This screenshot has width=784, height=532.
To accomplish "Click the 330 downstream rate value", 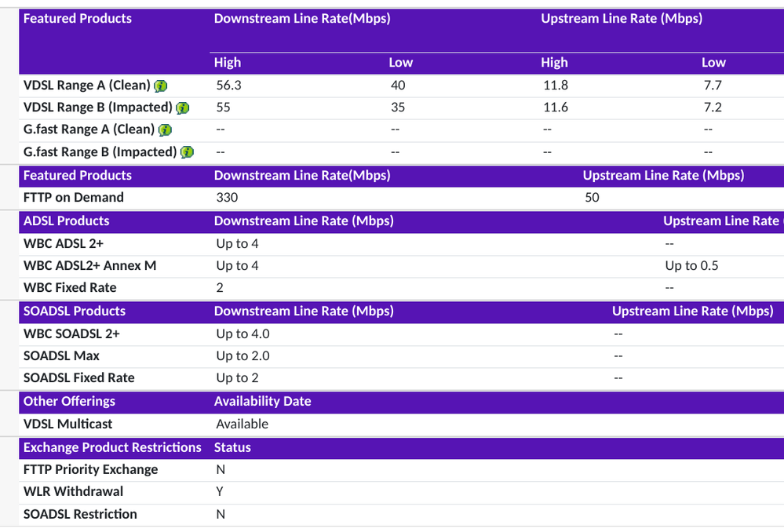I will tap(227, 198).
